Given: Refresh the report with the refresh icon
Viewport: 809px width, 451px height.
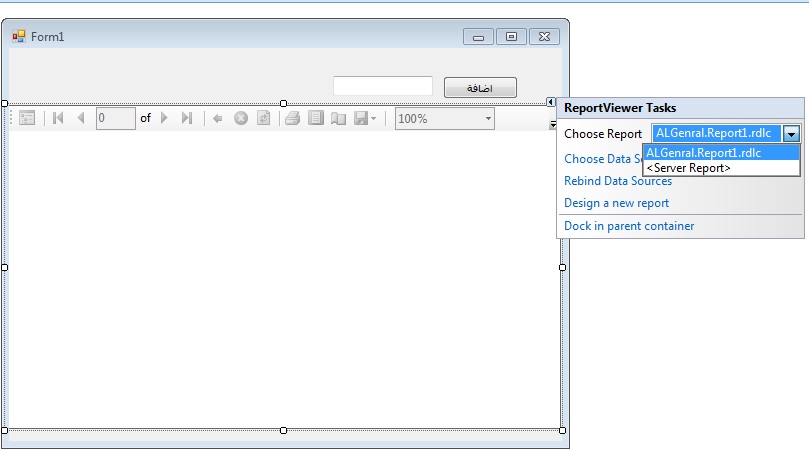Looking at the screenshot, I should [x=264, y=118].
